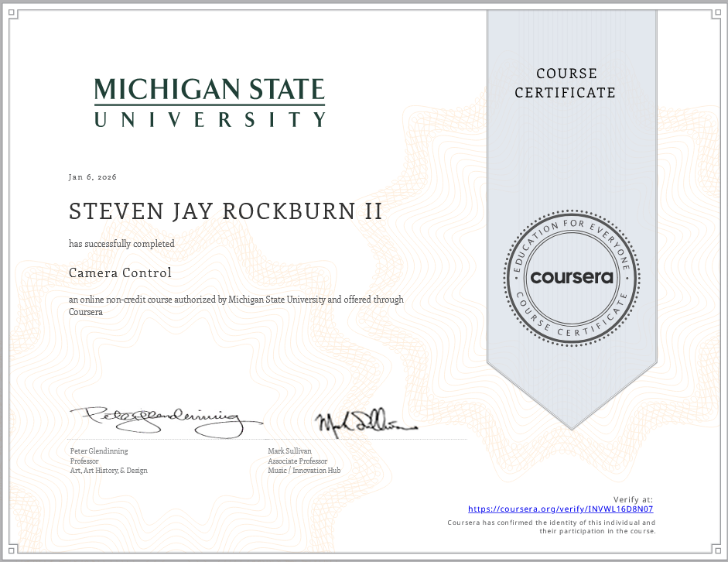This screenshot has height=562, width=728.
Task: Click the printed name Mark Sullivan
Action: (x=289, y=451)
